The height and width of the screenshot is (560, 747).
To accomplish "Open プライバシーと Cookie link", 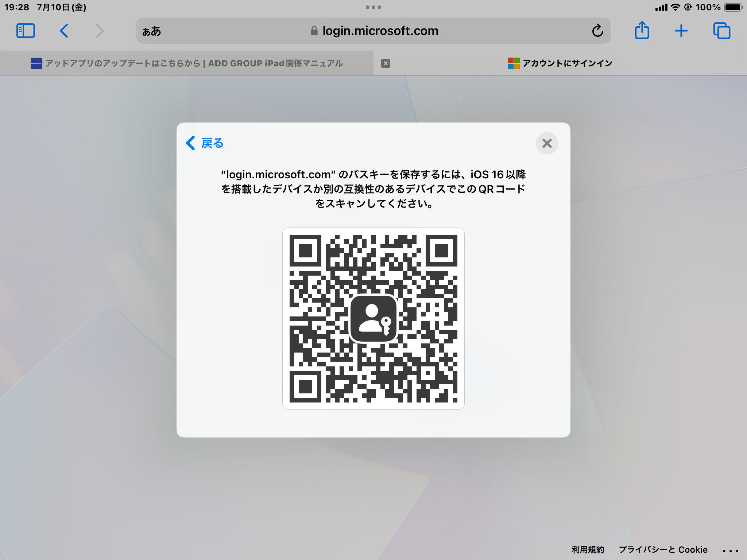I will [663, 550].
